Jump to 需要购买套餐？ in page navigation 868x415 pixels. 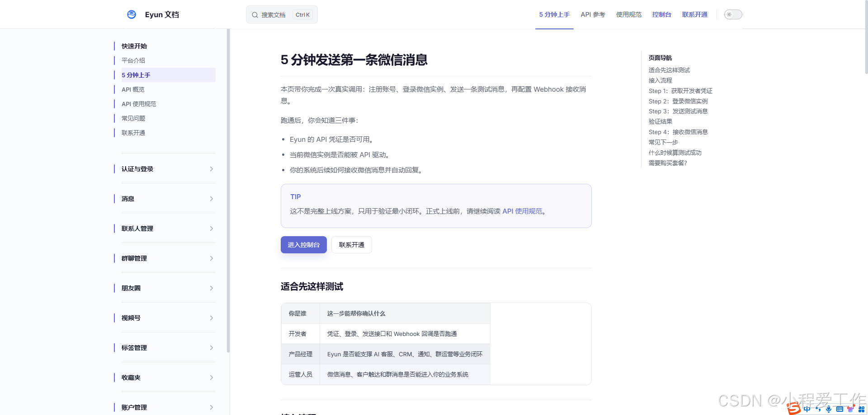click(x=668, y=163)
